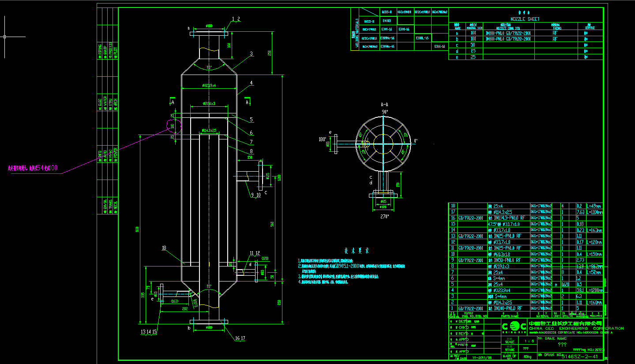The image size is (635, 364).
Task: Click nominal size 50 in nozzle row c
Action: (x=473, y=45)
